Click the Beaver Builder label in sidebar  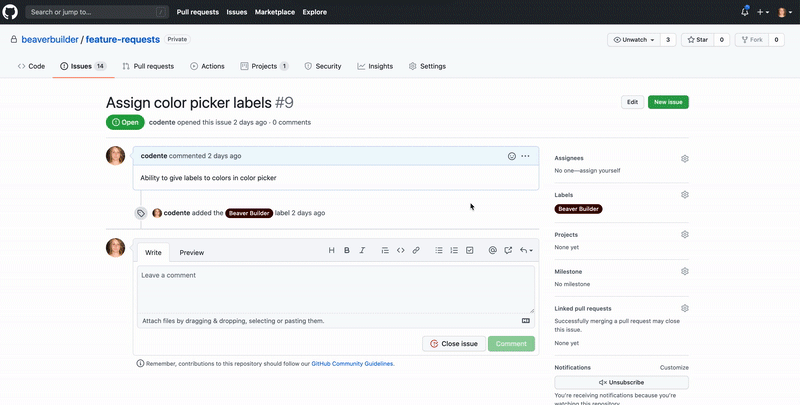579,209
